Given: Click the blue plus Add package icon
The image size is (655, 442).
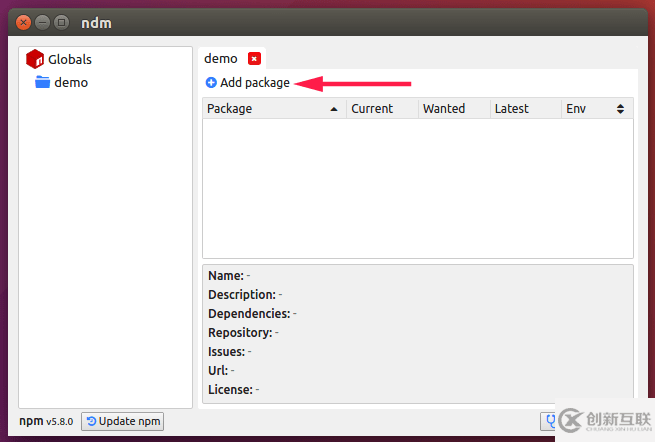Looking at the screenshot, I should click(211, 83).
